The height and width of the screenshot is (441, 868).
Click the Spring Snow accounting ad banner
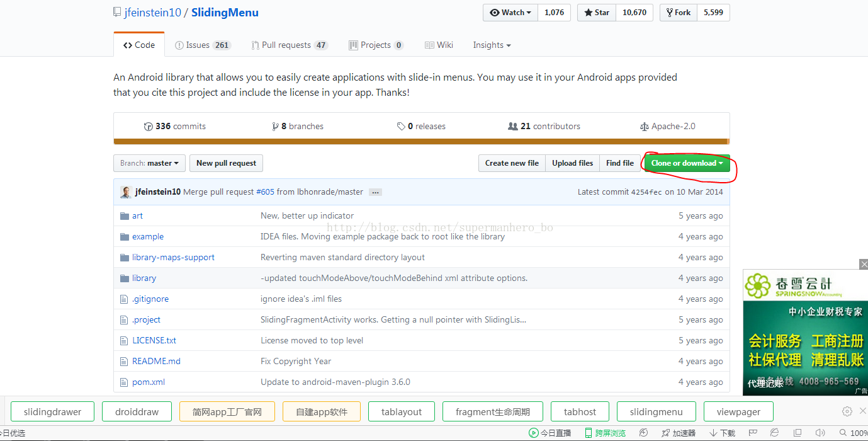pyautogui.click(x=805, y=333)
